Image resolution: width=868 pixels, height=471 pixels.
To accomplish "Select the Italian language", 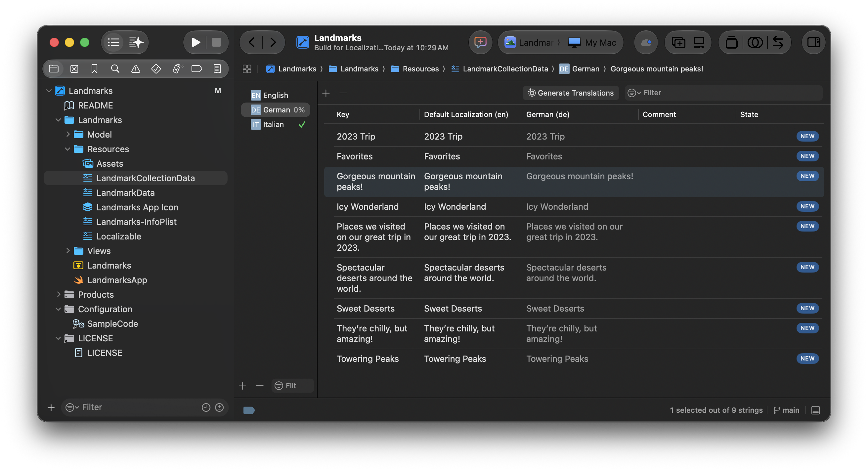I will 275,124.
